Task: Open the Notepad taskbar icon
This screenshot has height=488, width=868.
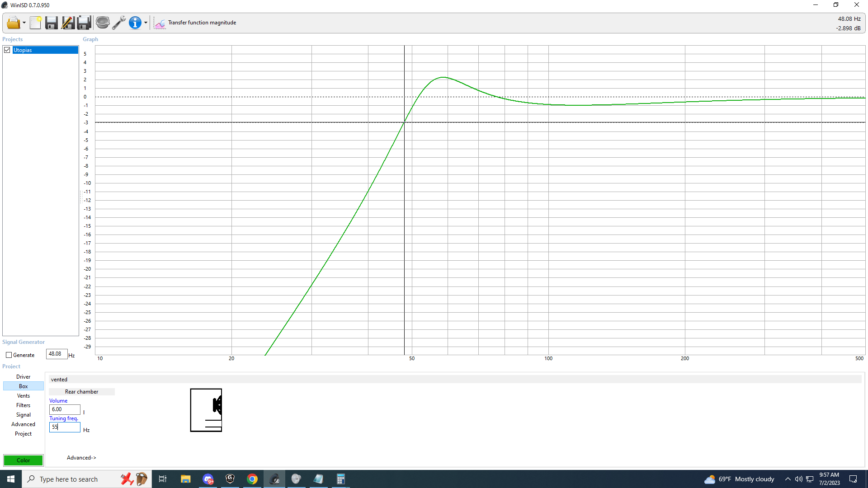Action: coord(318,479)
